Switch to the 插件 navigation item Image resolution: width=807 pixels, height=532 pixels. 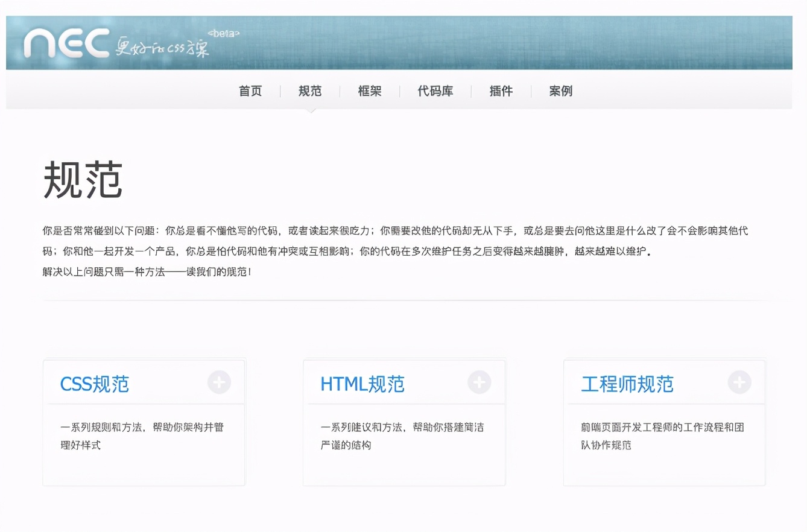501,91
